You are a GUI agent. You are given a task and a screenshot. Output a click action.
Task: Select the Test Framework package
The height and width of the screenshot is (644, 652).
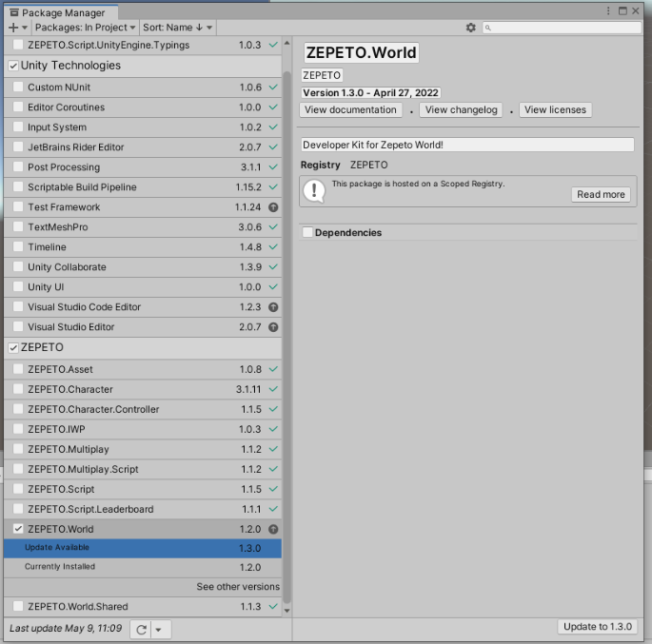143,207
